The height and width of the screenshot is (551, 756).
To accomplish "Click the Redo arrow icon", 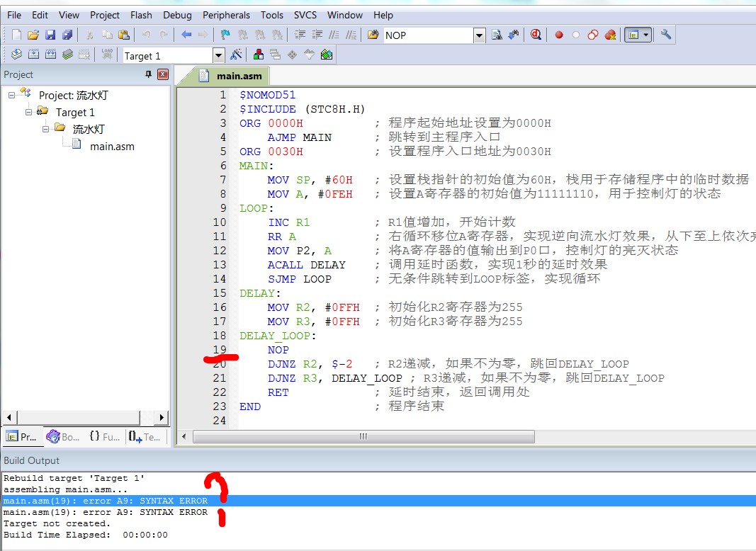I will coord(164,35).
